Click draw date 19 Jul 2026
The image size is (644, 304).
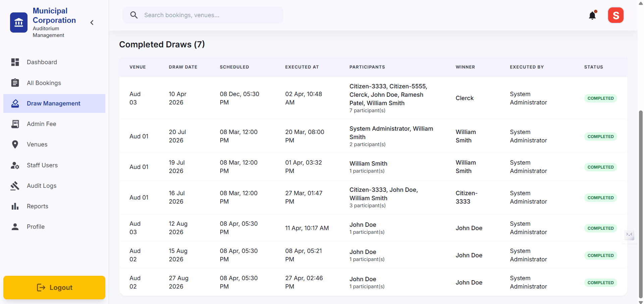tap(177, 167)
